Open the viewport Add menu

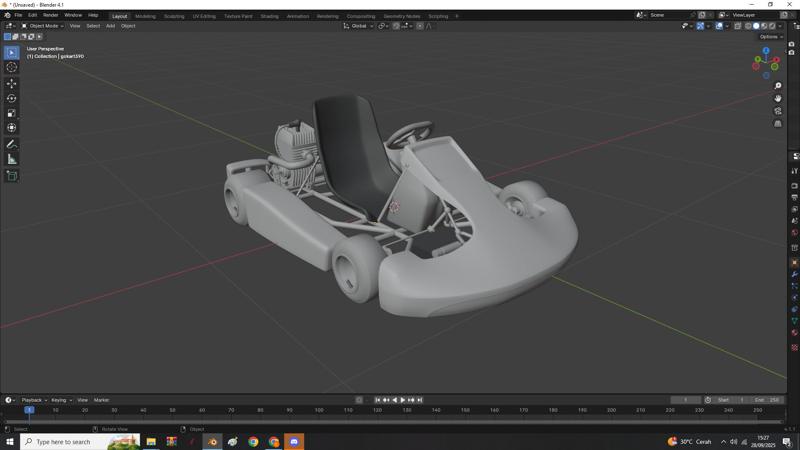(x=110, y=26)
